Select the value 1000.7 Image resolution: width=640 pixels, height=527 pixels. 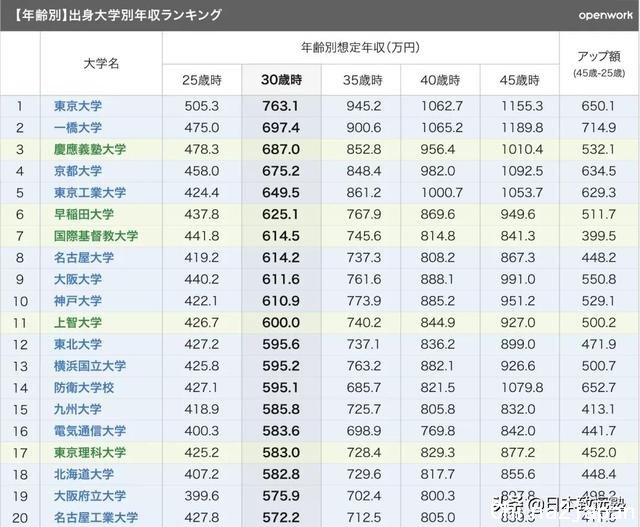click(x=442, y=193)
